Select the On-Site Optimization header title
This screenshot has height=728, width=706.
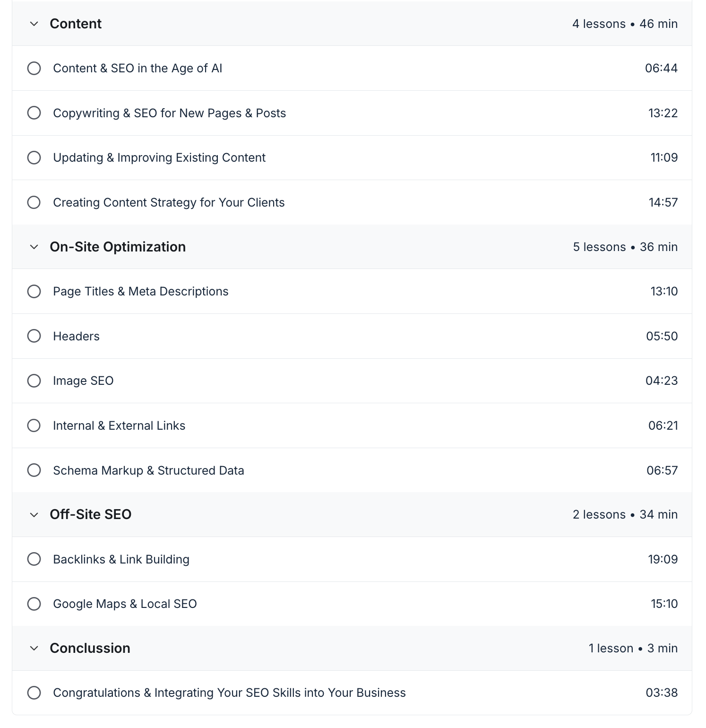pos(118,247)
